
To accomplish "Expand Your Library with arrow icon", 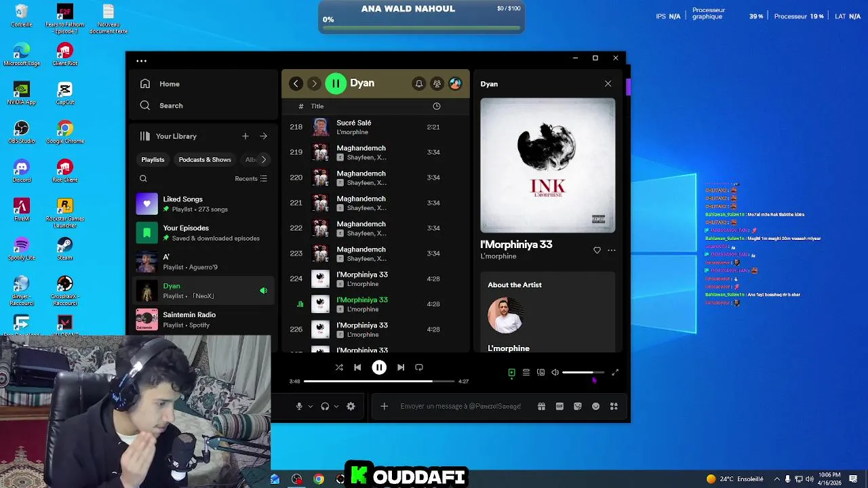I will pyautogui.click(x=263, y=136).
